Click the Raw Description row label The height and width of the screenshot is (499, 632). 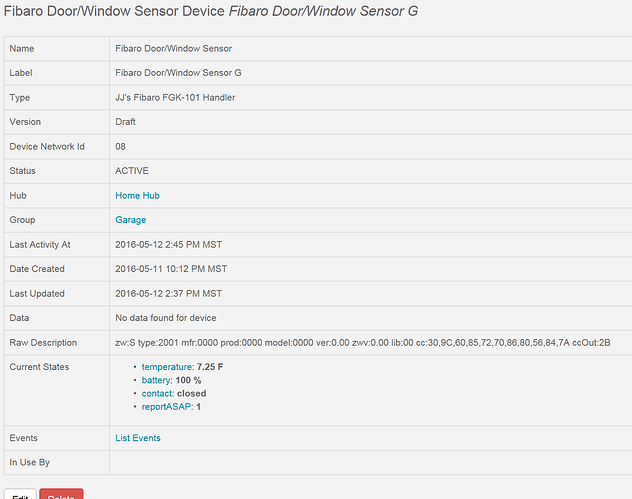[x=43, y=343]
